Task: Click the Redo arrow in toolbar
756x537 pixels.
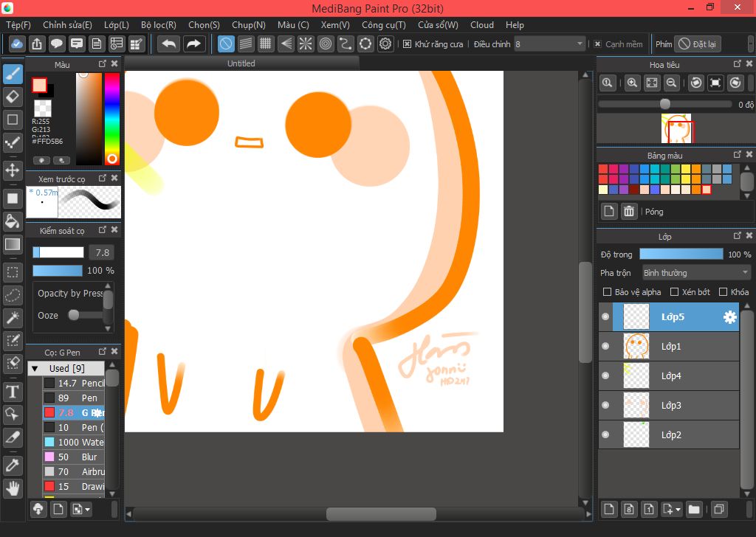Action: pyautogui.click(x=193, y=44)
